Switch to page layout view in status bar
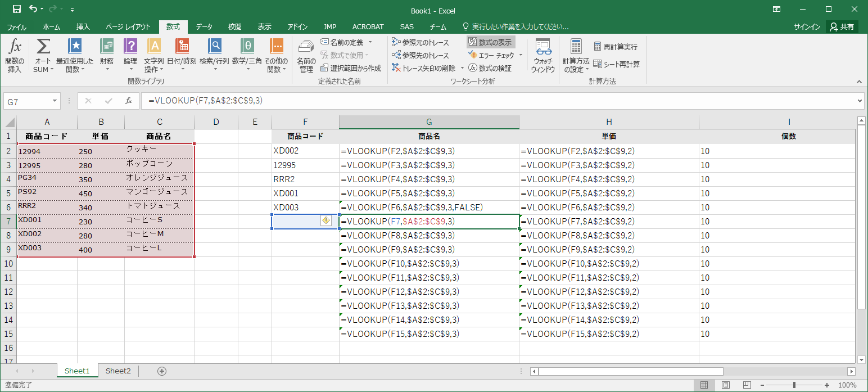The height and width of the screenshot is (392, 868). 726,385
